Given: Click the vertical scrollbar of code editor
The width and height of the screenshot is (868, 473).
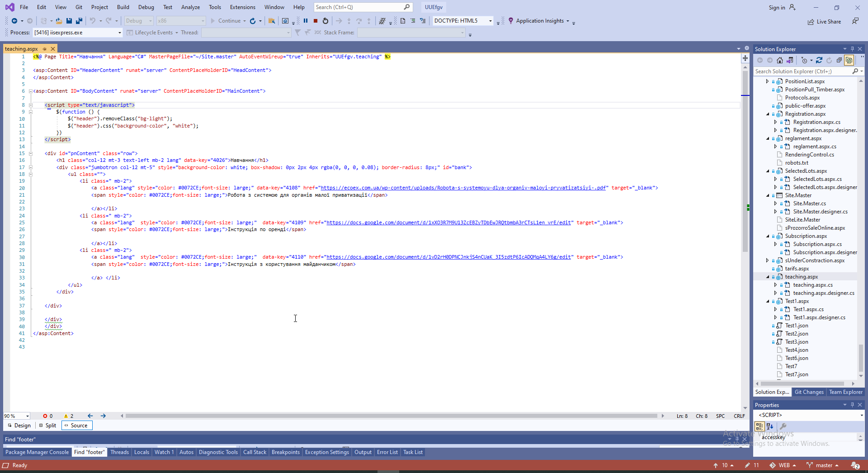Looking at the screenshot, I should pos(745,161).
